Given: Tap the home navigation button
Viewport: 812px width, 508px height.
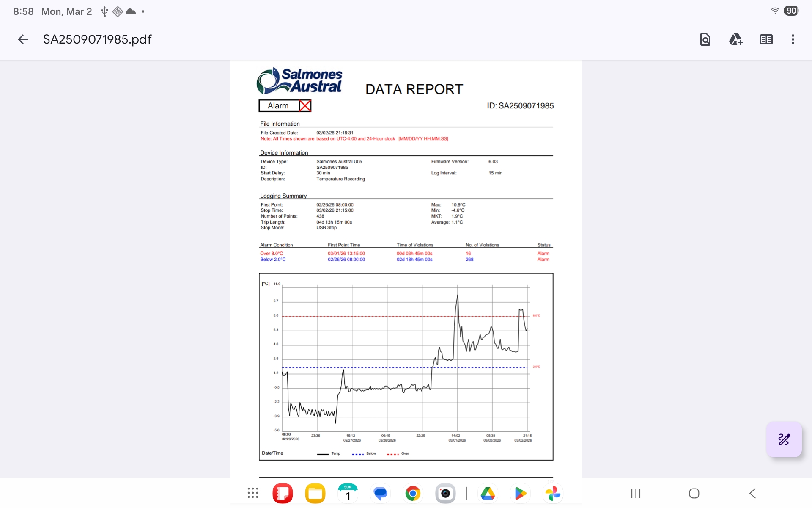Looking at the screenshot, I should (694, 493).
